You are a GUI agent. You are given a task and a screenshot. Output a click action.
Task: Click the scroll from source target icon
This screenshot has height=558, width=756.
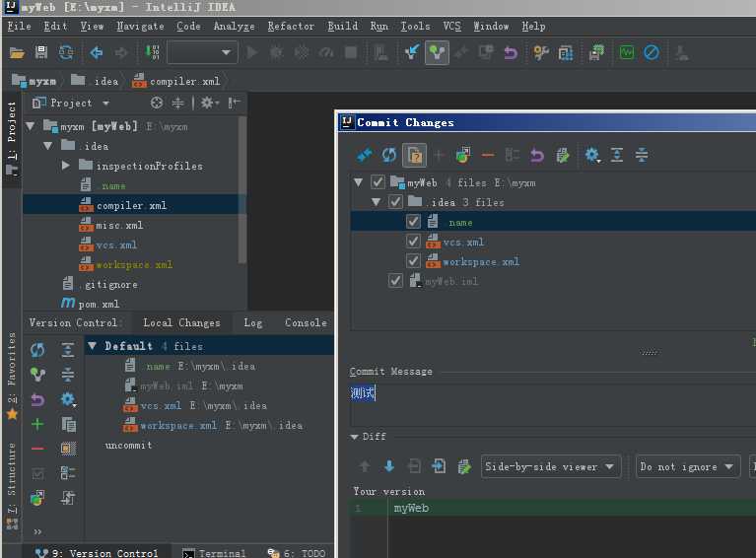point(156,103)
